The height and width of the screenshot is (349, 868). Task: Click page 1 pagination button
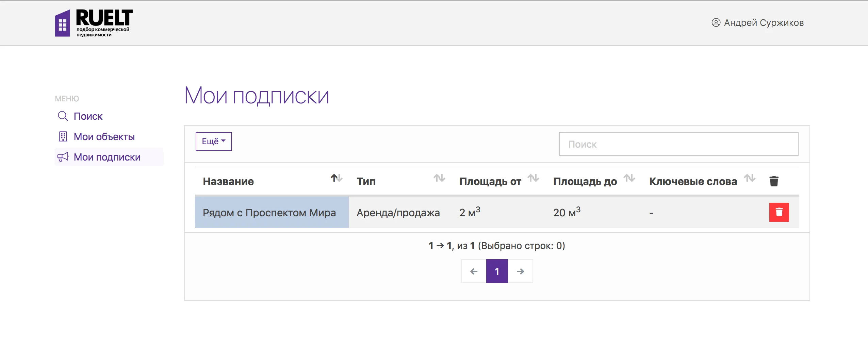click(x=497, y=271)
